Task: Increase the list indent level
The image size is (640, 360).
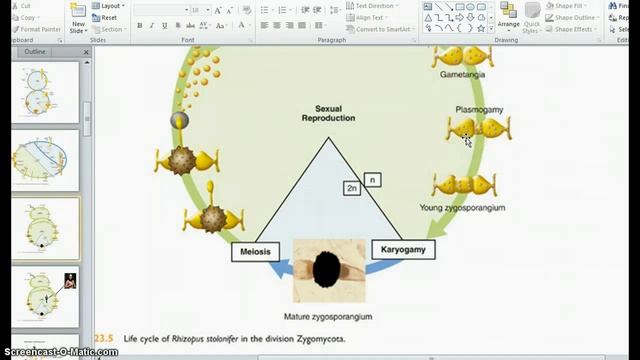Action: tap(317, 10)
